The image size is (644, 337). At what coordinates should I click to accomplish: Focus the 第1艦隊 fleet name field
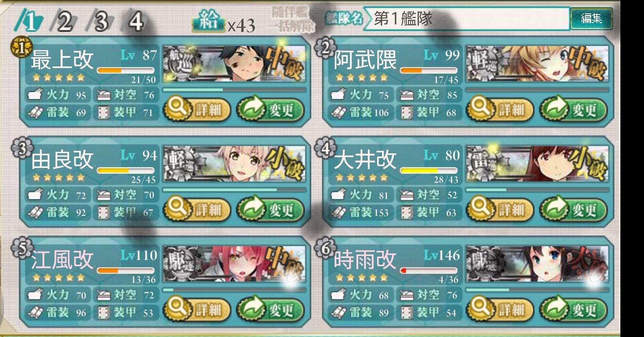click(466, 18)
